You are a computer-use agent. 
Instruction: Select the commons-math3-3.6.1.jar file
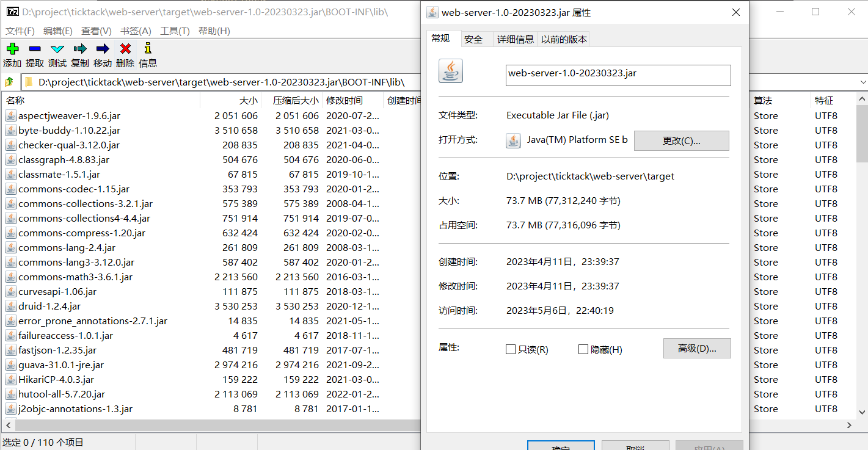coord(75,277)
